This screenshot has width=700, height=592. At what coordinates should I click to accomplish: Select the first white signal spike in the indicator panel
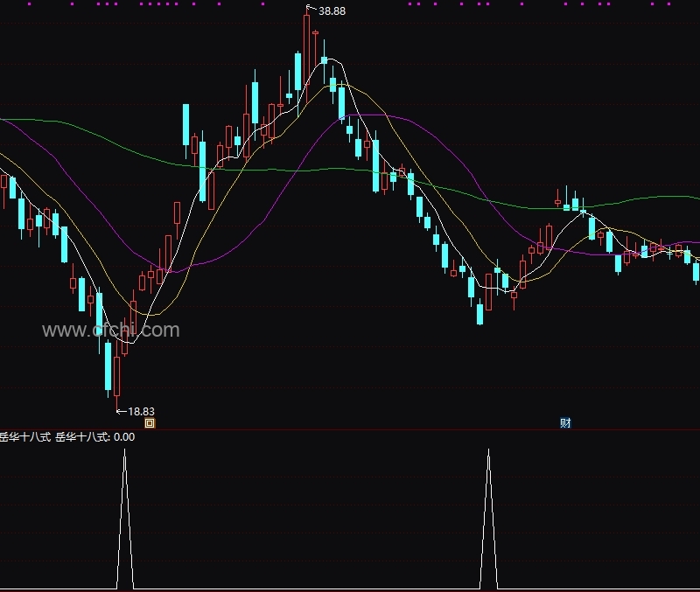[x=125, y=519]
